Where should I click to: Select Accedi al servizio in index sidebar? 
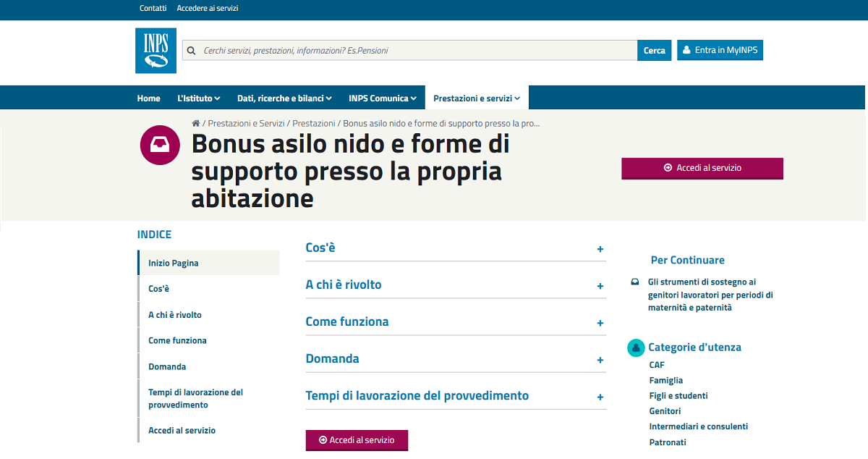pos(182,430)
